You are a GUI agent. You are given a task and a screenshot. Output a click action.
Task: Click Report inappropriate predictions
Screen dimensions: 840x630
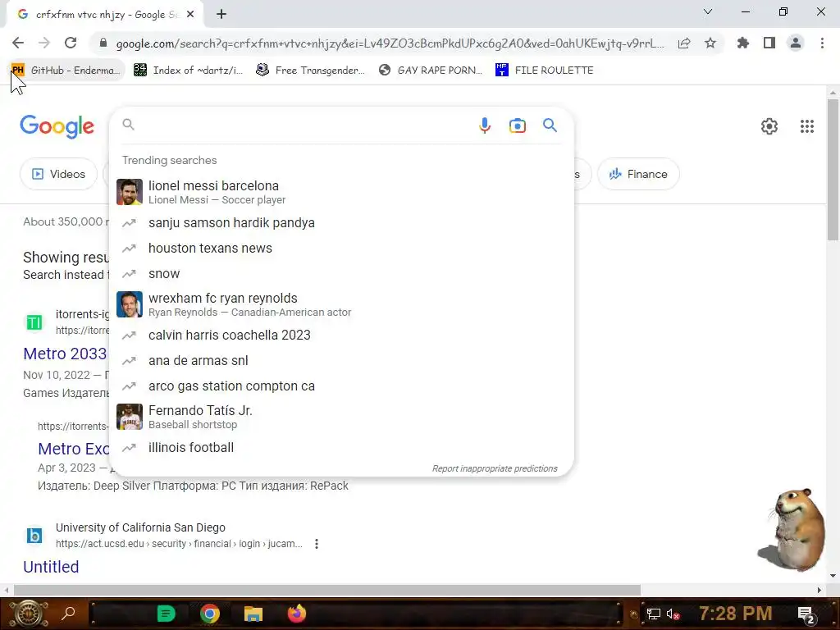click(495, 468)
